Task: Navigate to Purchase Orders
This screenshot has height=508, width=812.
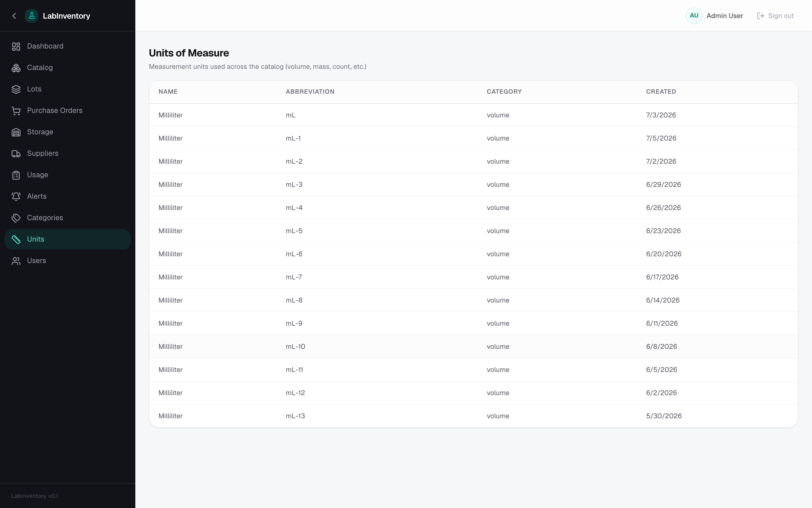Action: coord(67,111)
